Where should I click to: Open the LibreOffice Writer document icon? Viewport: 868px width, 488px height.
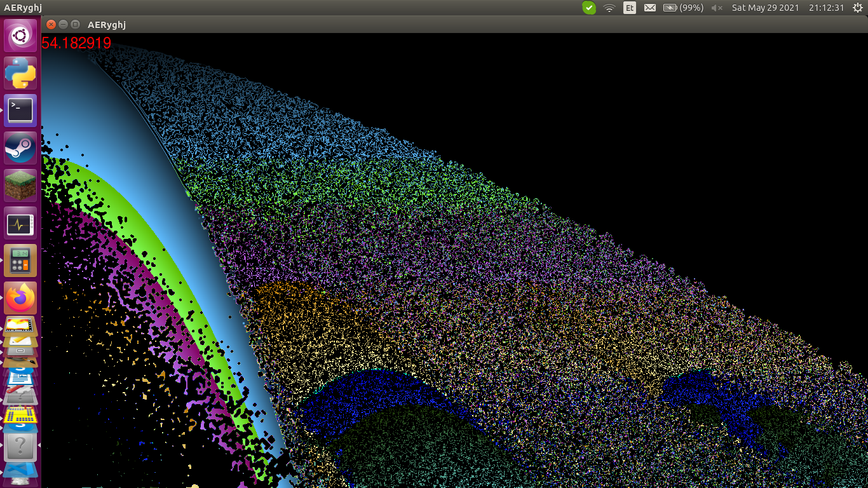(20, 380)
